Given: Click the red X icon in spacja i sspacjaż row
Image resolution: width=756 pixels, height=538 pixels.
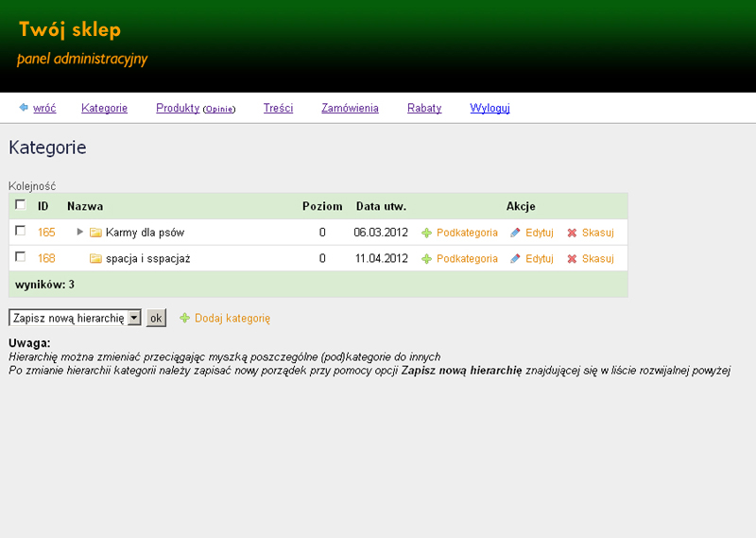Looking at the screenshot, I should click(572, 259).
